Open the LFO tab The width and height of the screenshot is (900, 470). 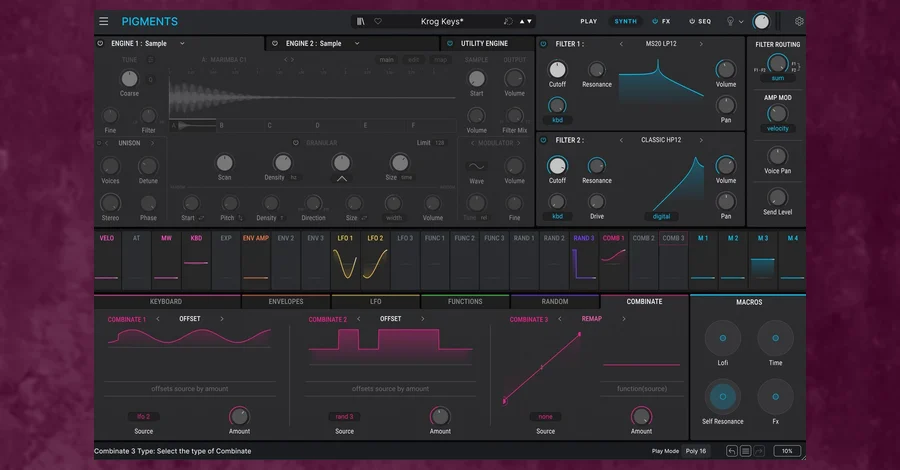pos(375,302)
